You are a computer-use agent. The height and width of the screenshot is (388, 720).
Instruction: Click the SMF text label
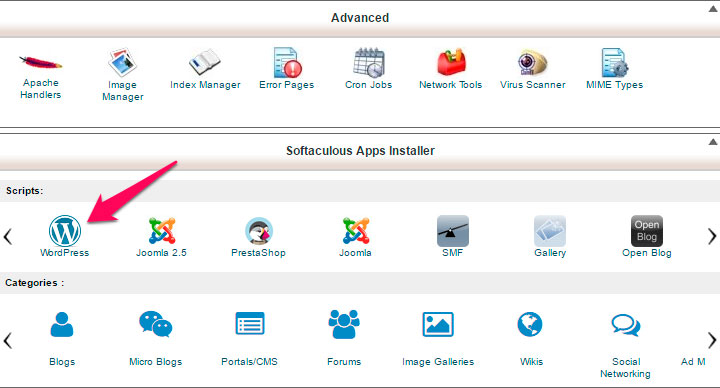pos(453,253)
